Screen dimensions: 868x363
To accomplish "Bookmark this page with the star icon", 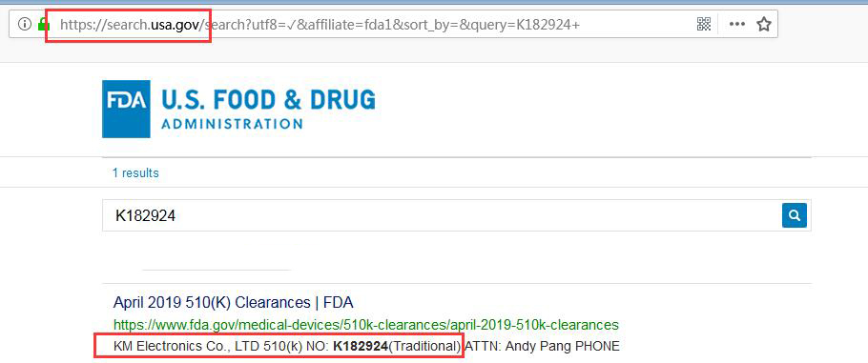I will tap(764, 24).
